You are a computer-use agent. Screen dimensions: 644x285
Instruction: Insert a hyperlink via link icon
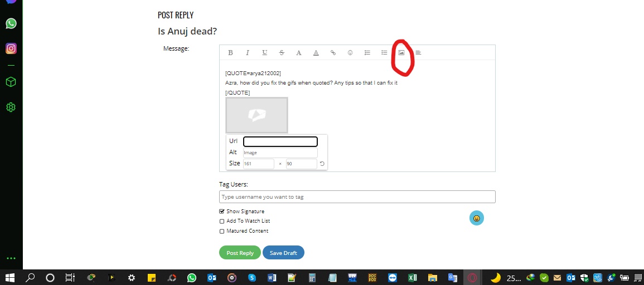pyautogui.click(x=333, y=52)
